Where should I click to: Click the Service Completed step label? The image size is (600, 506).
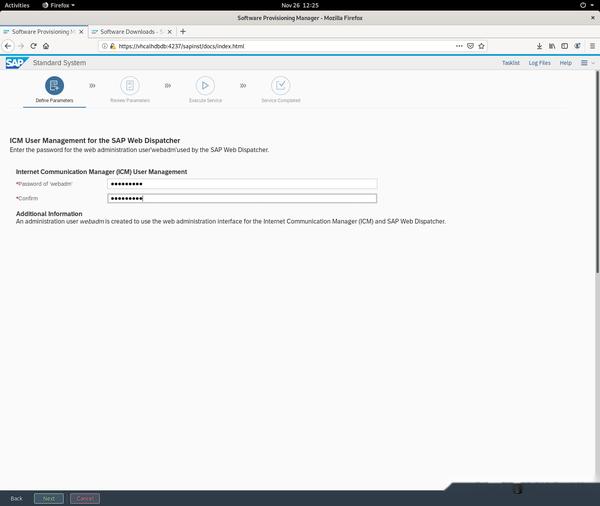[x=280, y=100]
